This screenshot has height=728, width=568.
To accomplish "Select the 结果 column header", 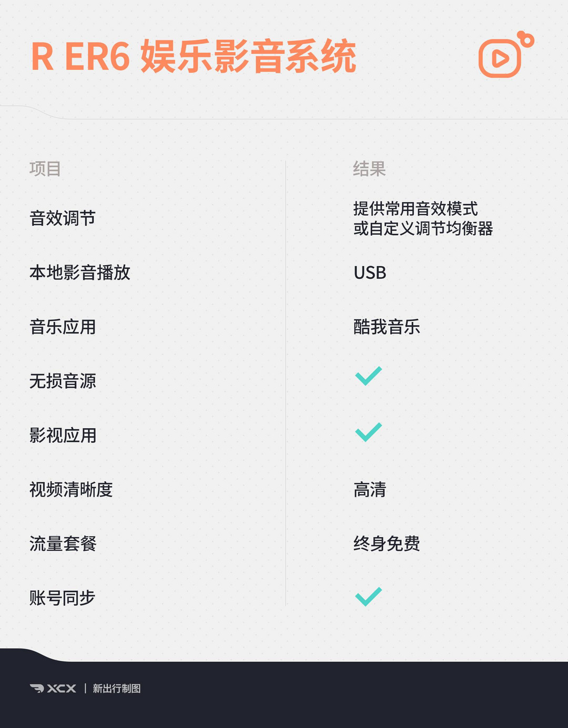I will [369, 169].
